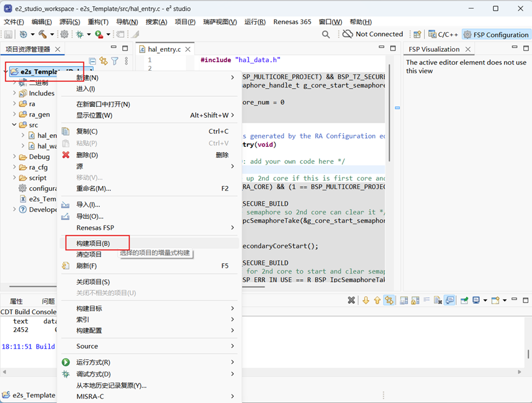
Task: Switch to the 问题 tab in bottom panel
Action: (x=48, y=301)
